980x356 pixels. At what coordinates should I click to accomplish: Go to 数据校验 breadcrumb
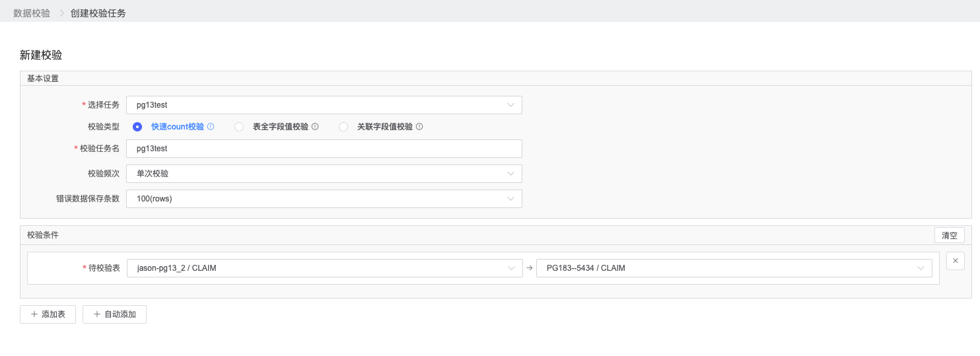[32, 13]
